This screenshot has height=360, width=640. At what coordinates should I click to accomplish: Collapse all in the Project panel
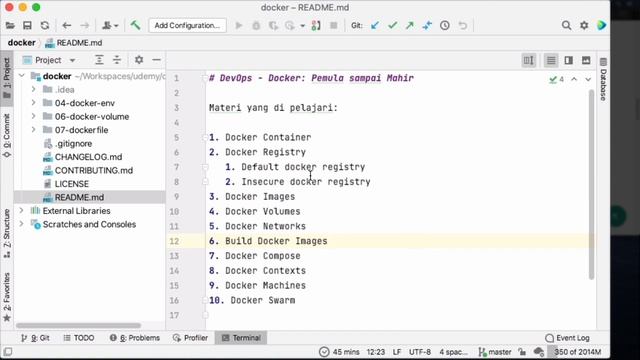click(117, 60)
